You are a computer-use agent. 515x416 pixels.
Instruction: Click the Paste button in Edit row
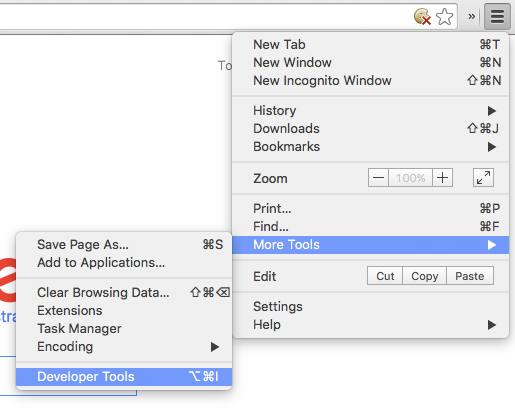pyautogui.click(x=470, y=276)
